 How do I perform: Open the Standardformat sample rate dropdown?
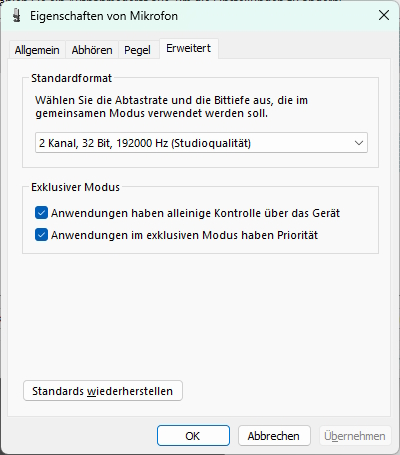[x=201, y=143]
